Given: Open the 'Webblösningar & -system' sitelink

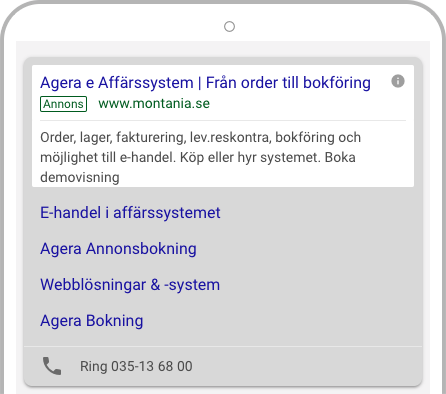Looking at the screenshot, I should [130, 285].
